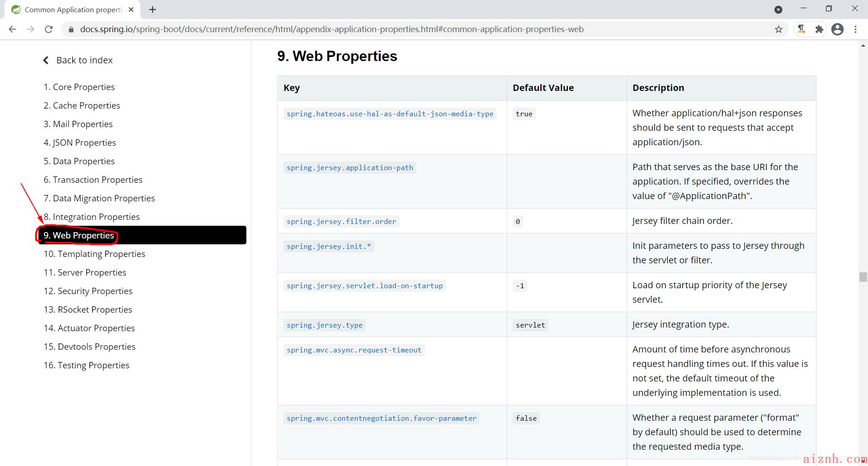
Task: Reload the page with refresh icon
Action: [x=48, y=29]
